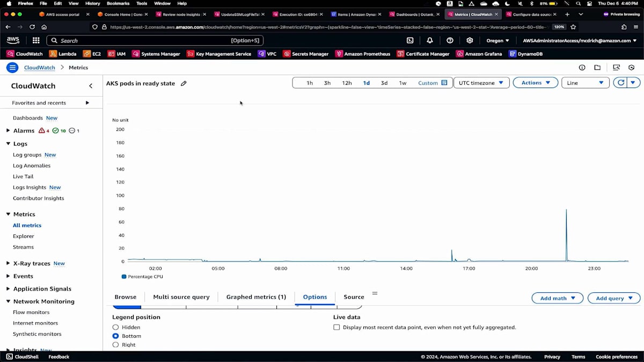
Task: Open the folder icon near breadcrumb
Action: (x=597, y=68)
